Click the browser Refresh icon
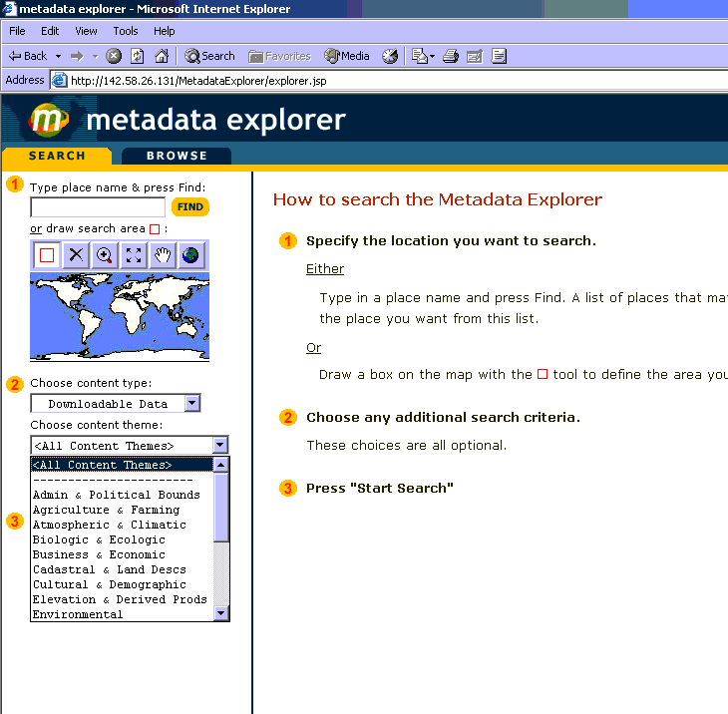 (138, 56)
